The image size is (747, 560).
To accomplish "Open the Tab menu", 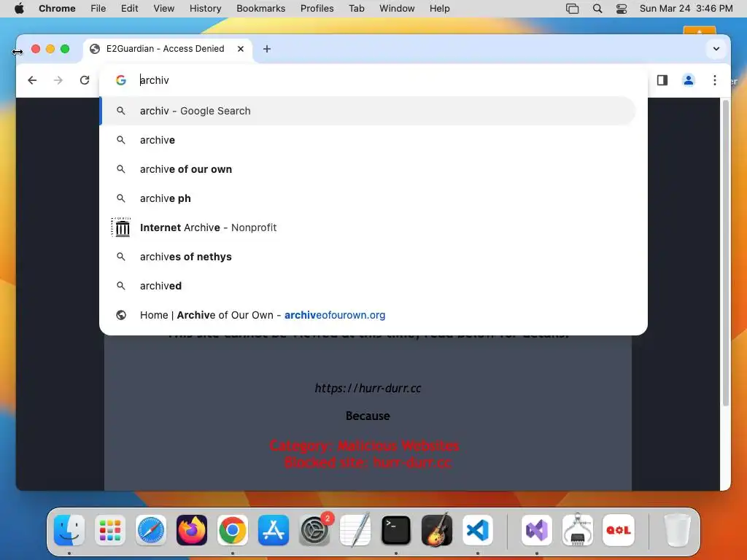I will [356, 9].
